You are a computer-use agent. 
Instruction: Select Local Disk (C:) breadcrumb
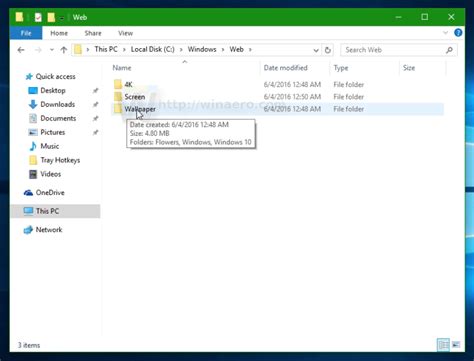coord(152,49)
